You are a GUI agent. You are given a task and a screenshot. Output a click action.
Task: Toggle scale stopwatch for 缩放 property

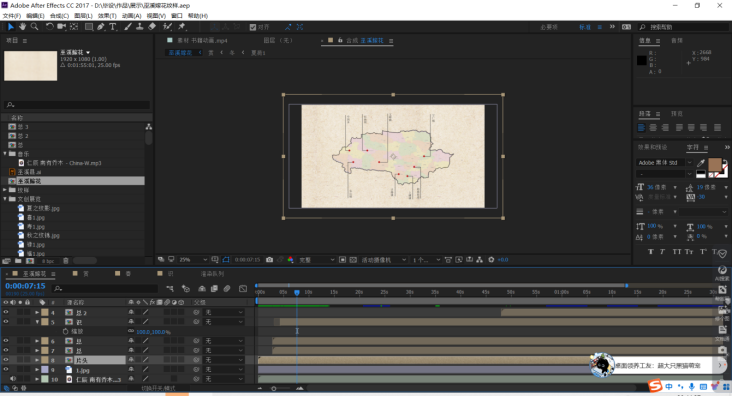[x=65, y=331]
